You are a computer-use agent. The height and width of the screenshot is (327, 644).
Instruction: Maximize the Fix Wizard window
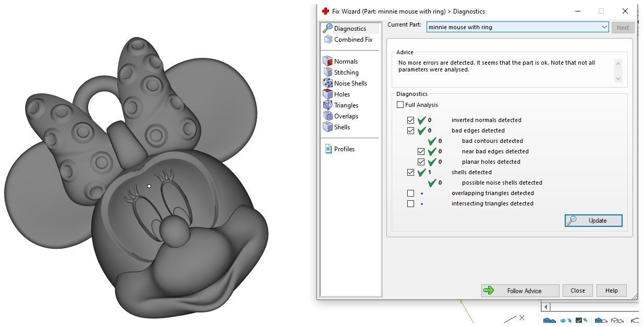pyautogui.click(x=601, y=11)
